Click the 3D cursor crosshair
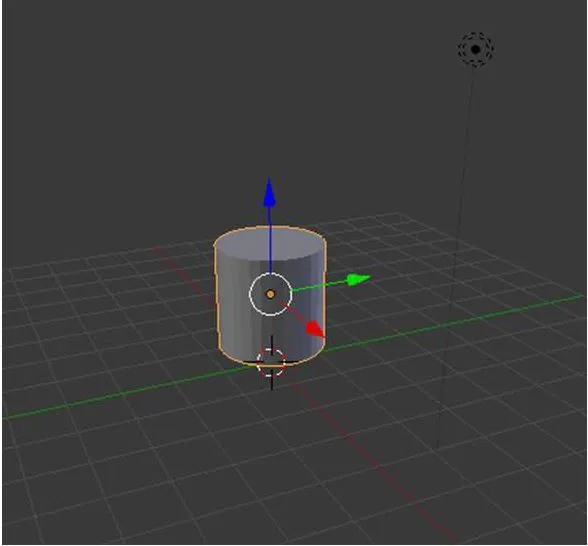 272,362
